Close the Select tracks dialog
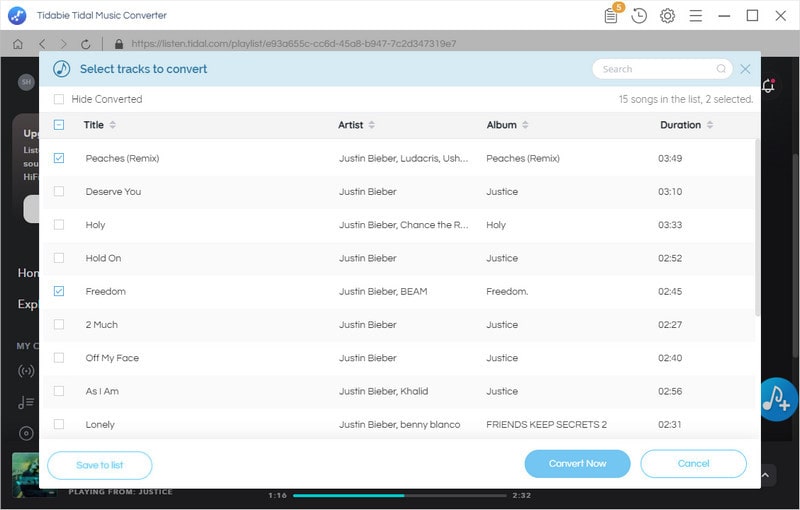 tap(745, 69)
